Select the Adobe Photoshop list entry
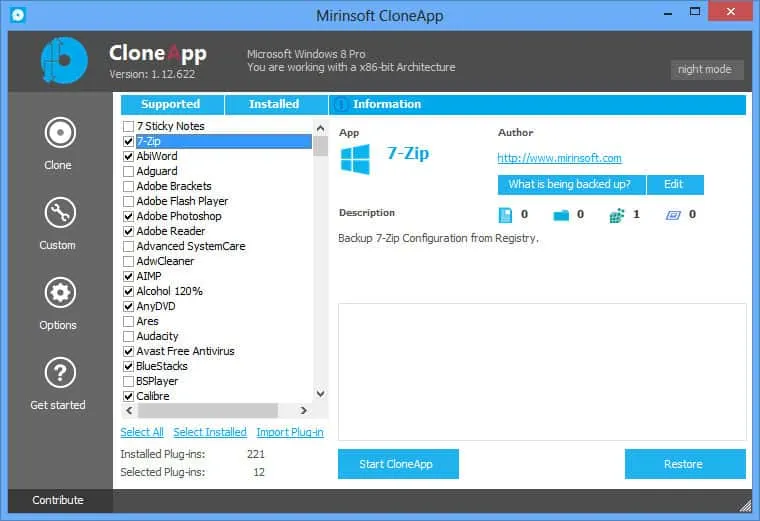 click(x=179, y=217)
